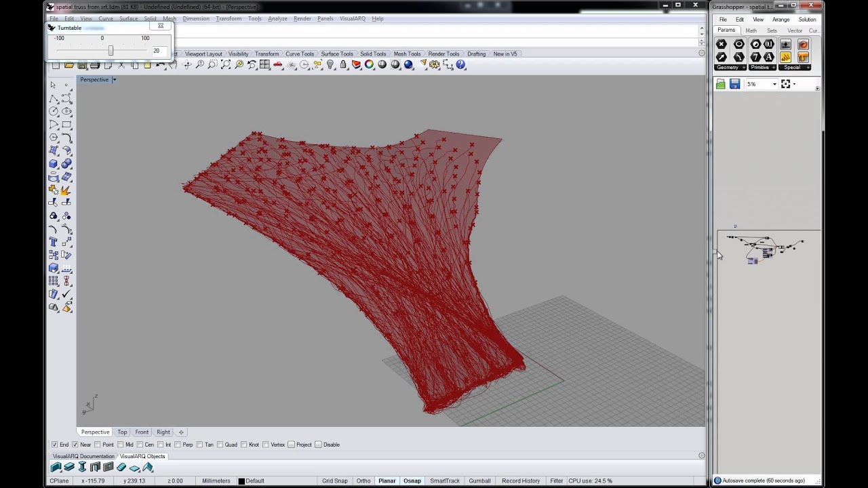This screenshot has width=868, height=488.
Task: Toggle the Near osnap checkbox
Action: tap(75, 445)
